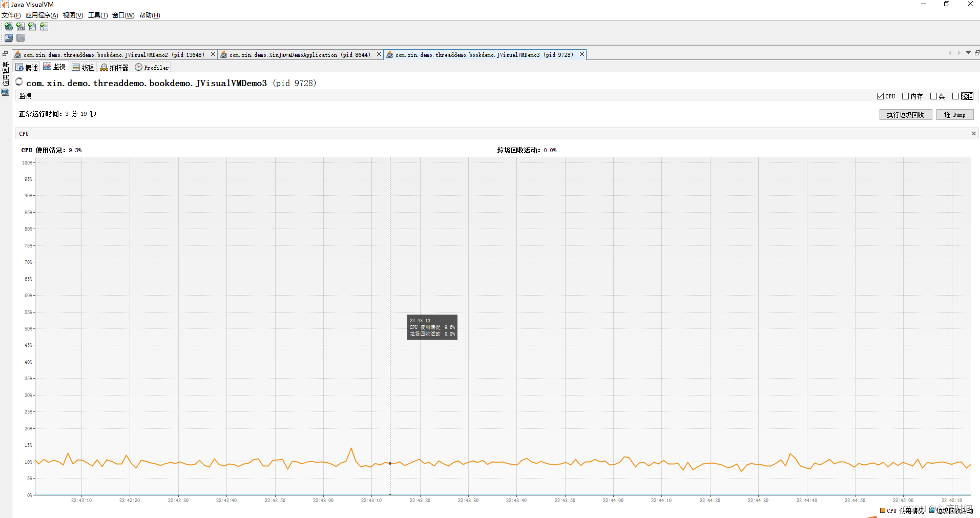Click the Java icon on XinJavaDemoApplication tab
Screen dimensions: 980x518
pyautogui.click(x=224, y=55)
